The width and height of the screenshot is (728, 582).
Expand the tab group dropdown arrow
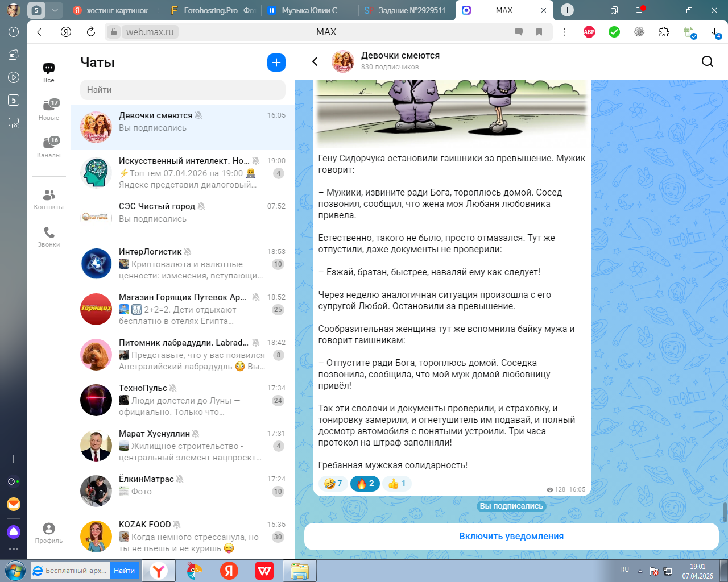55,10
